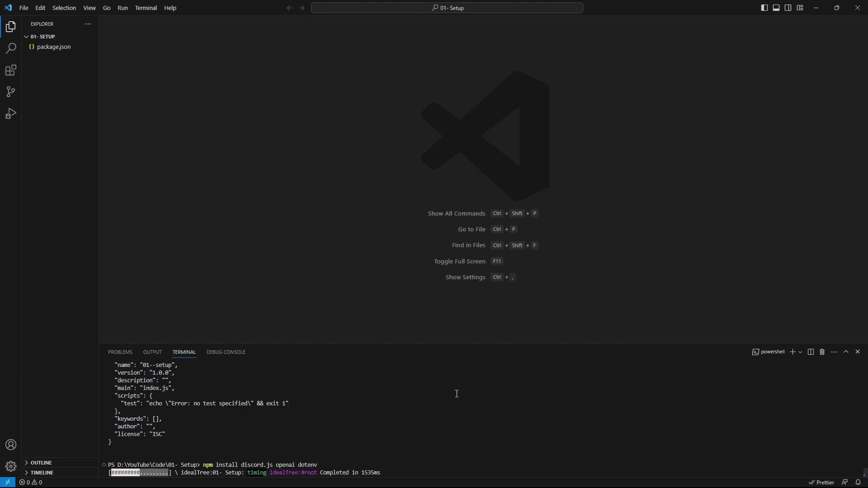Open the Explorer view in activity bar
Image resolution: width=868 pixels, height=488 pixels.
click(x=11, y=27)
